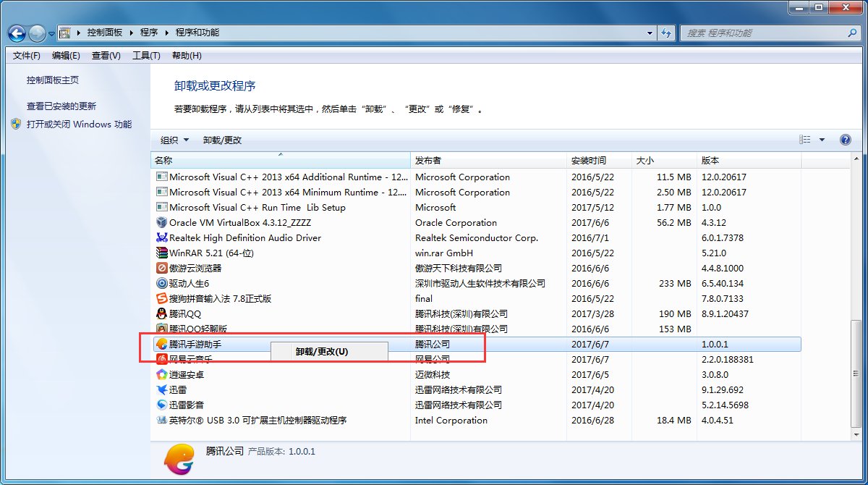Click the Realtek Audio Driver icon

pyautogui.click(x=161, y=237)
